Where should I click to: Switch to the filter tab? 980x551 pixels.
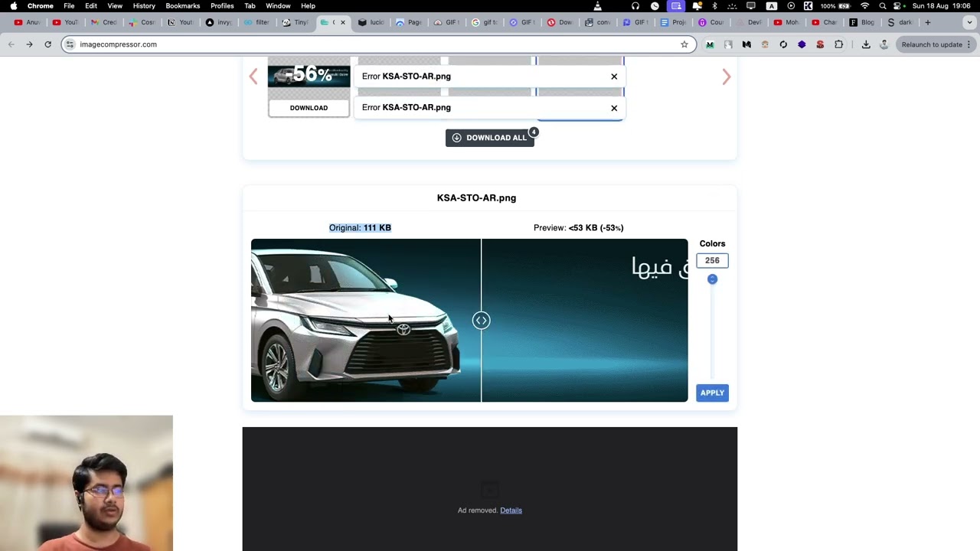coord(256,22)
